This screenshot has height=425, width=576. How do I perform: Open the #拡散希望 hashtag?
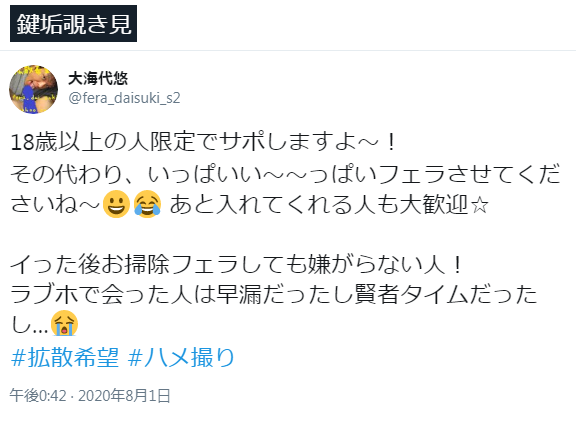click(65, 357)
